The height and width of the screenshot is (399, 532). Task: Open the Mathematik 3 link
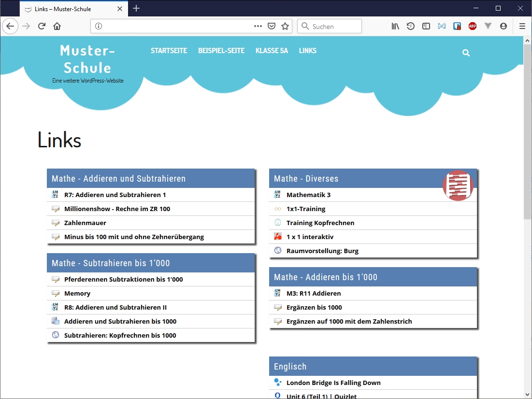click(308, 195)
